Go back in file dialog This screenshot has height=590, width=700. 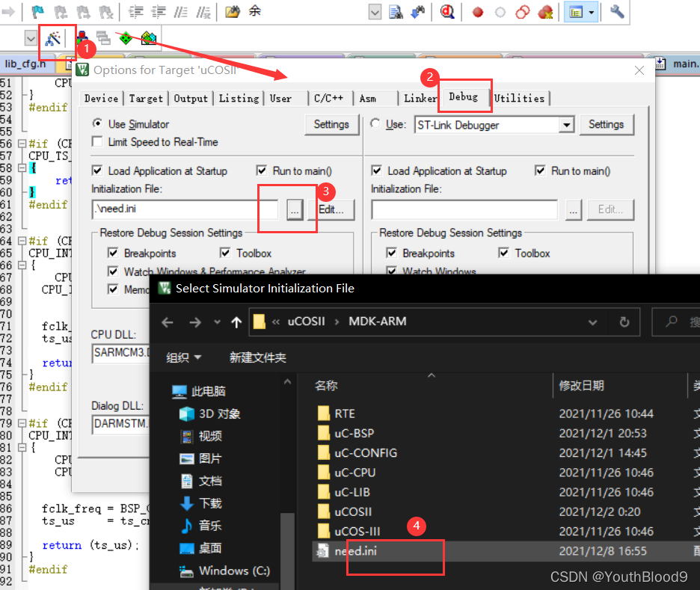coord(168,322)
